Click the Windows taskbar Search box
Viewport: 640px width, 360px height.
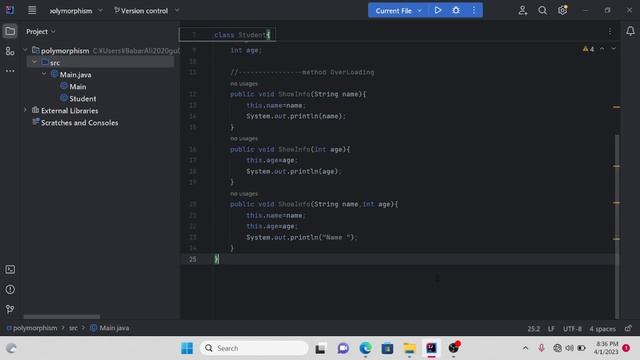coord(254,348)
